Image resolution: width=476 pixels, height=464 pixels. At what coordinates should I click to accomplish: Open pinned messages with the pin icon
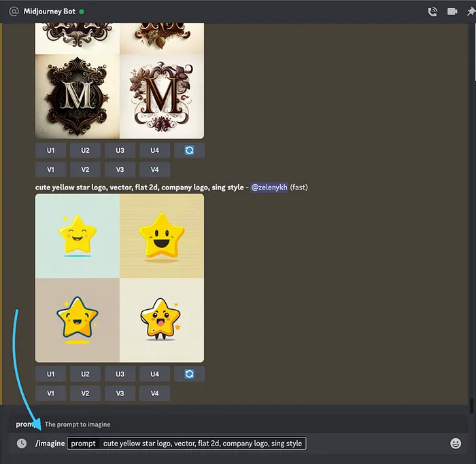tap(471, 12)
